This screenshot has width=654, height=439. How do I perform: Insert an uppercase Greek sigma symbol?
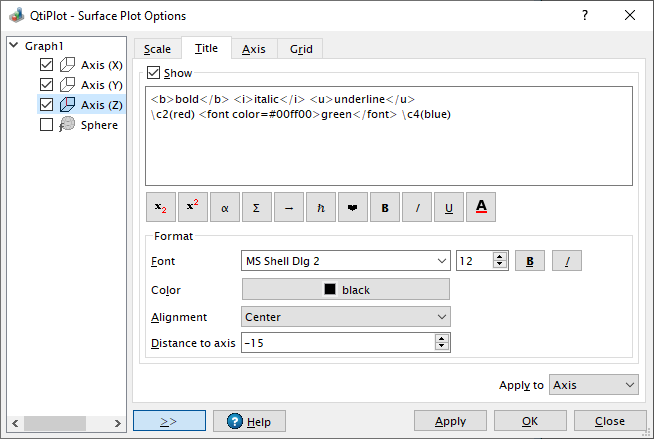[x=257, y=207]
